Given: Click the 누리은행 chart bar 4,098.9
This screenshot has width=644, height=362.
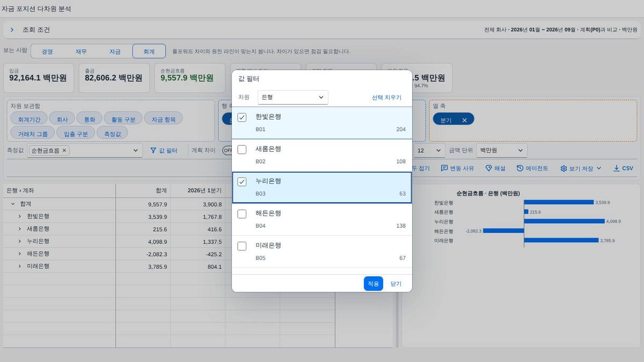Looking at the screenshot, I should click(564, 221).
